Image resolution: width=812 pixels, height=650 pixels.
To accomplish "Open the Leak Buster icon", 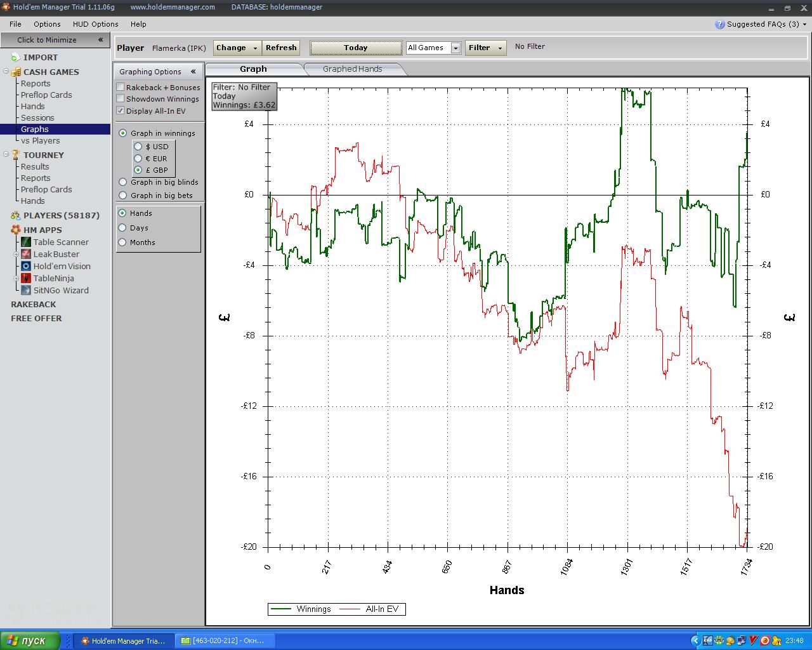I will pos(26,254).
